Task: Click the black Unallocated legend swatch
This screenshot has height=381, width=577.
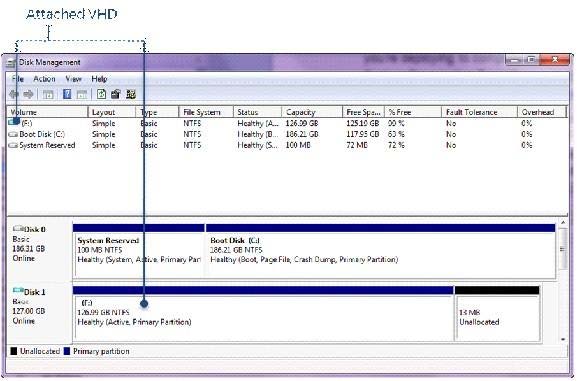Action: pos(14,351)
